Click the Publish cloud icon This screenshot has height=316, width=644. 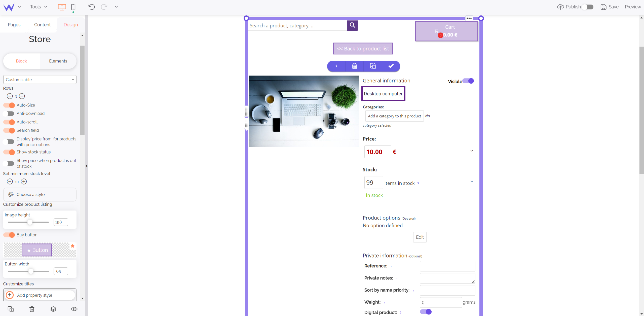coord(560,7)
